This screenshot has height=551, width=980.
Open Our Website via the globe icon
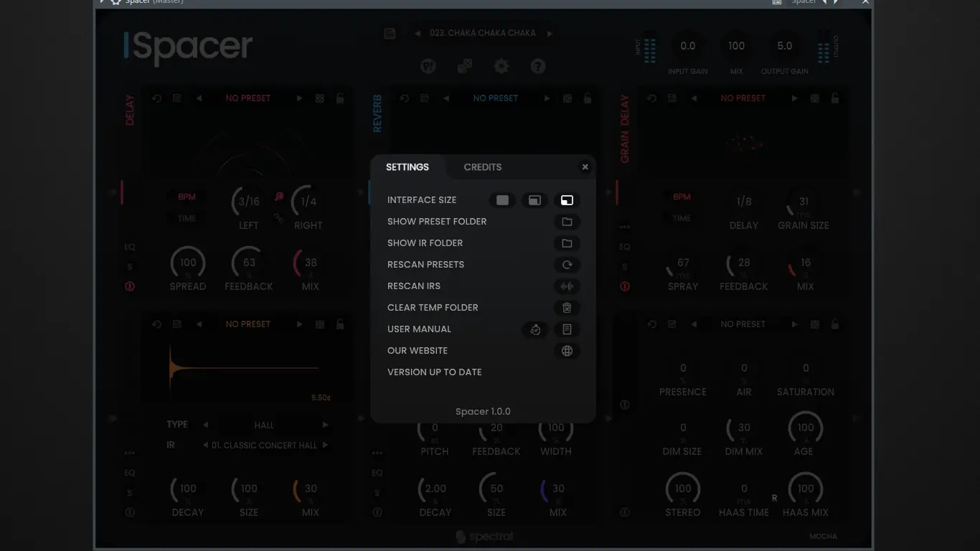[567, 351]
